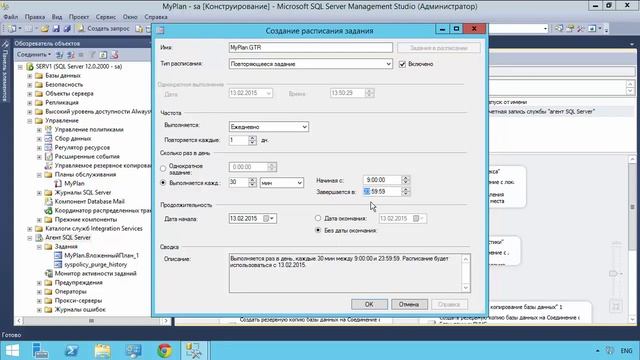Select Компонент Database Mail icon

click(x=49, y=201)
